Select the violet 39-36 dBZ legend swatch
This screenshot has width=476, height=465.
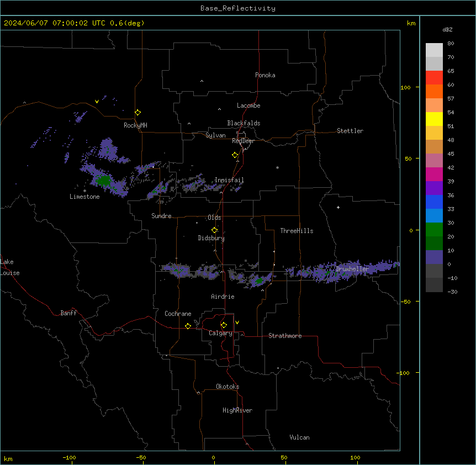434,188
